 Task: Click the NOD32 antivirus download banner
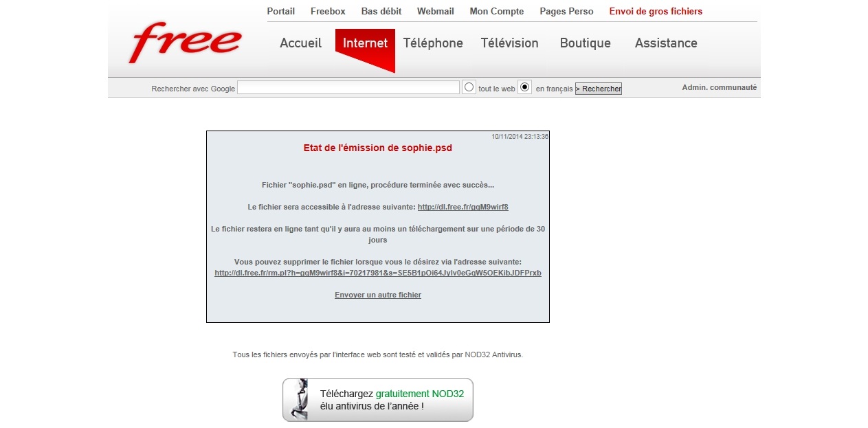(377, 400)
